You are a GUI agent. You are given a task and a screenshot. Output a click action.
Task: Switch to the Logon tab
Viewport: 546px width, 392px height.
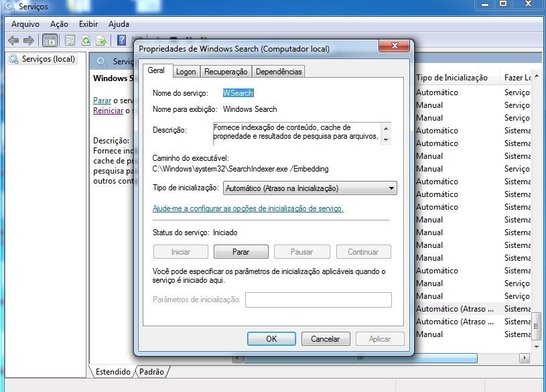click(186, 72)
